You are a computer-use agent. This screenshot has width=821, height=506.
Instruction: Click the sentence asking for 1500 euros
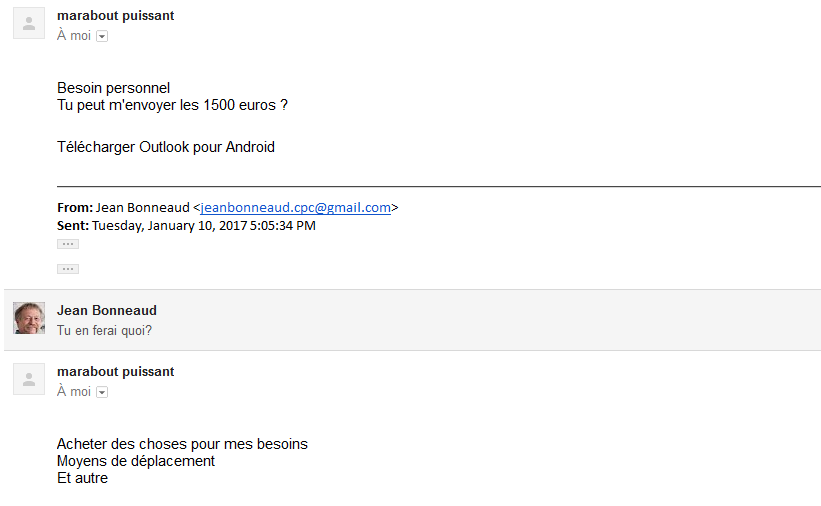173,105
